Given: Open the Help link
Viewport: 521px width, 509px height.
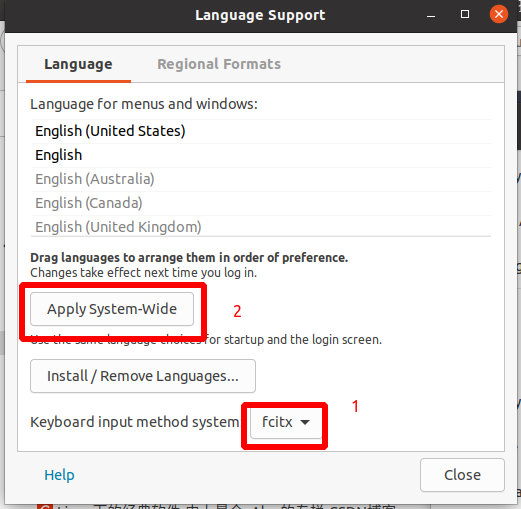Looking at the screenshot, I should click(x=59, y=475).
